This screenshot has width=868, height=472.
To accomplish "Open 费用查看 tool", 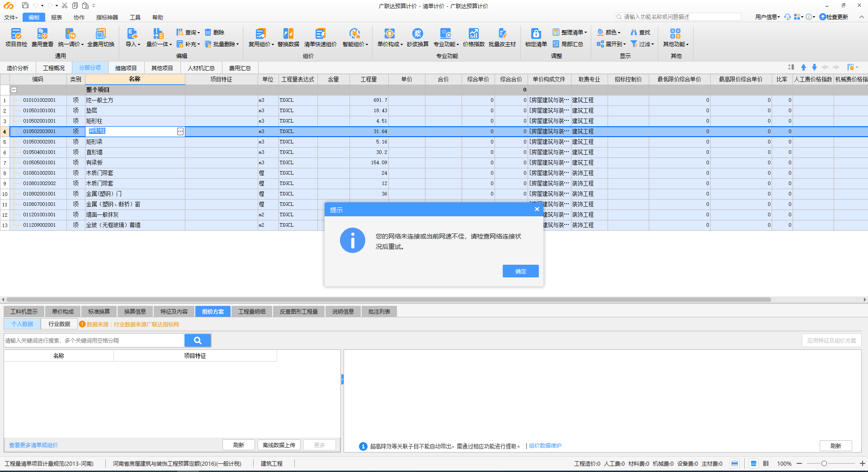I will (x=42, y=38).
